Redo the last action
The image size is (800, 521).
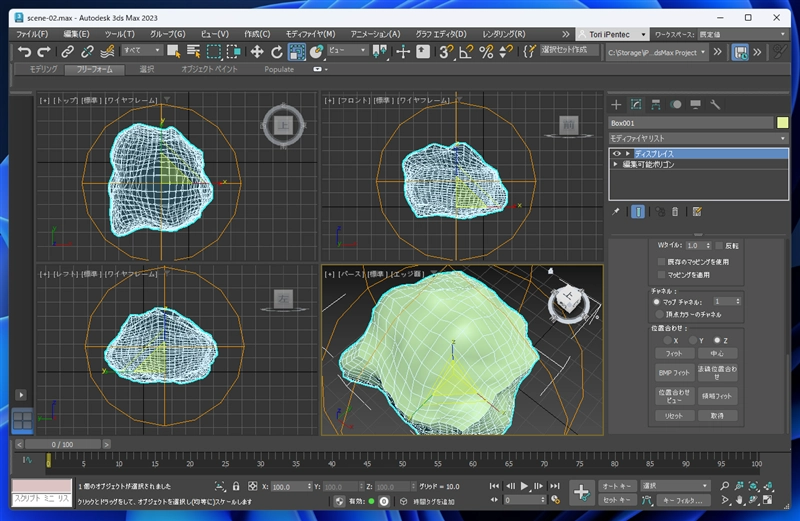[44, 52]
